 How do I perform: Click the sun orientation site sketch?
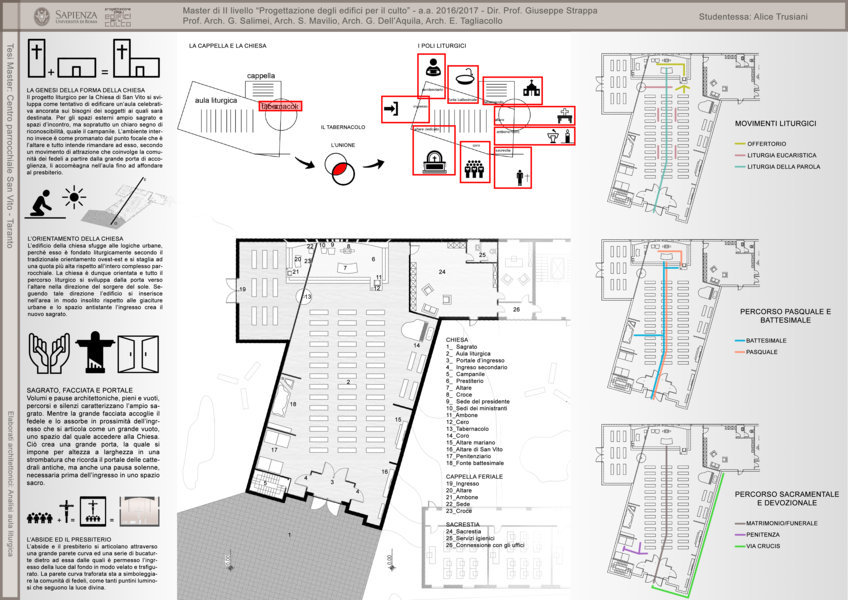point(128,203)
